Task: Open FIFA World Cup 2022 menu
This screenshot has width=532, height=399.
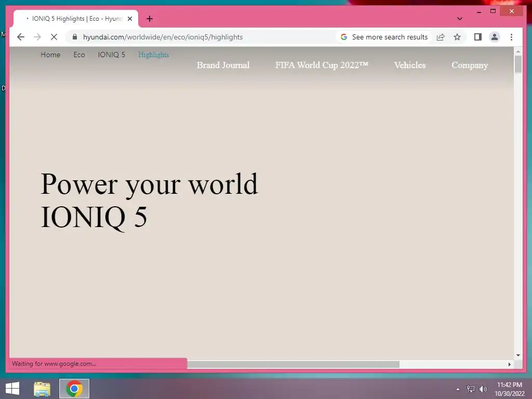Action: pyautogui.click(x=322, y=65)
